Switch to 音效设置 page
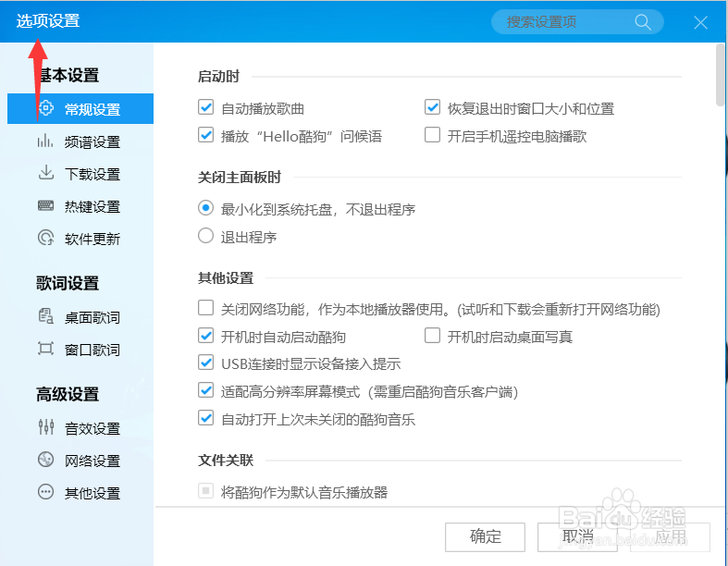Viewport: 728px width, 566px height. coord(80,427)
